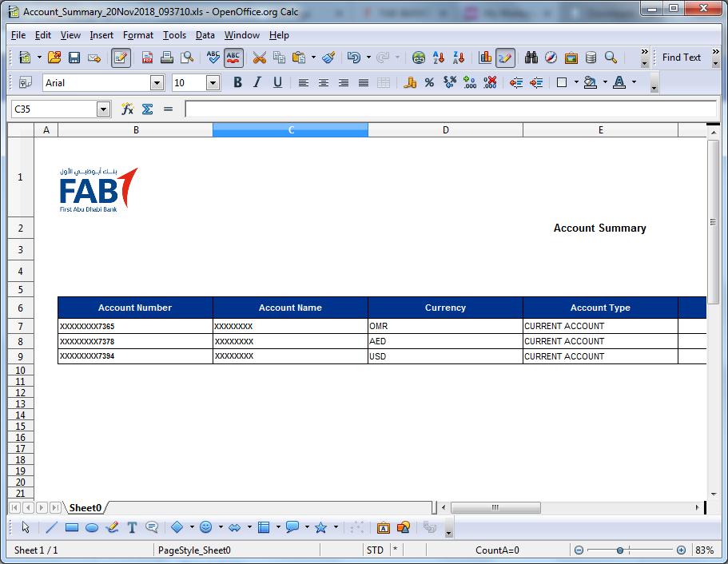
Task: Click the zoom slider handle
Action: tap(620, 550)
